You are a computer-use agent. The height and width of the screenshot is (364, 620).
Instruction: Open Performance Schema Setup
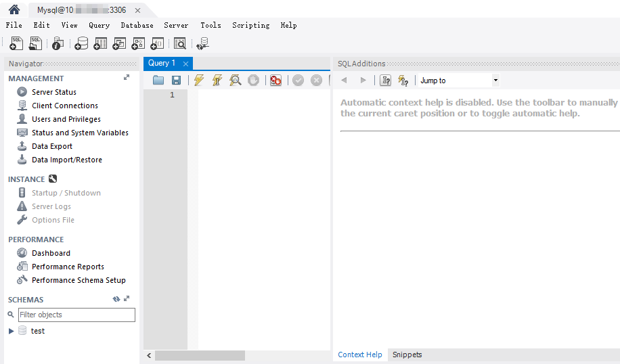click(79, 280)
